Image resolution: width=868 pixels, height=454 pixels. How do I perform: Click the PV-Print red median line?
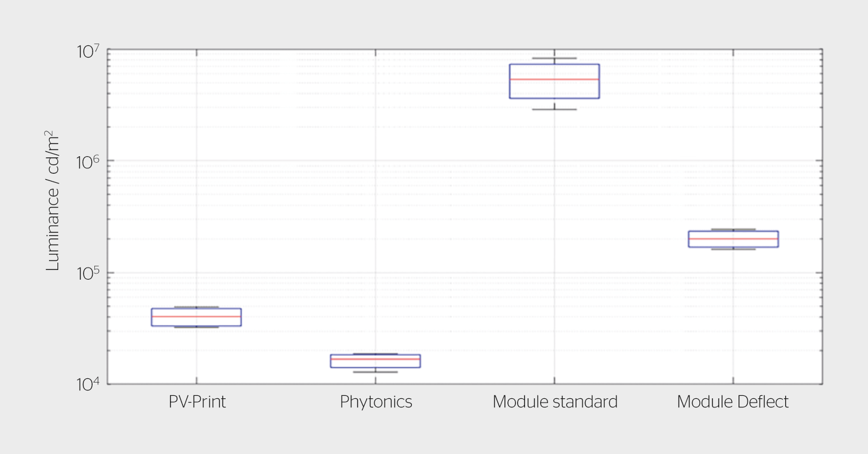point(197,317)
